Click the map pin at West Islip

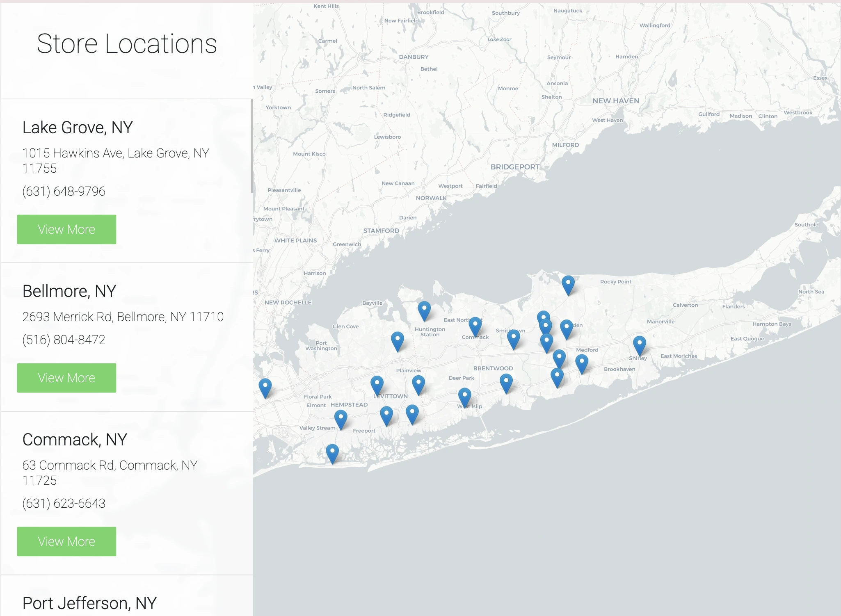464,397
